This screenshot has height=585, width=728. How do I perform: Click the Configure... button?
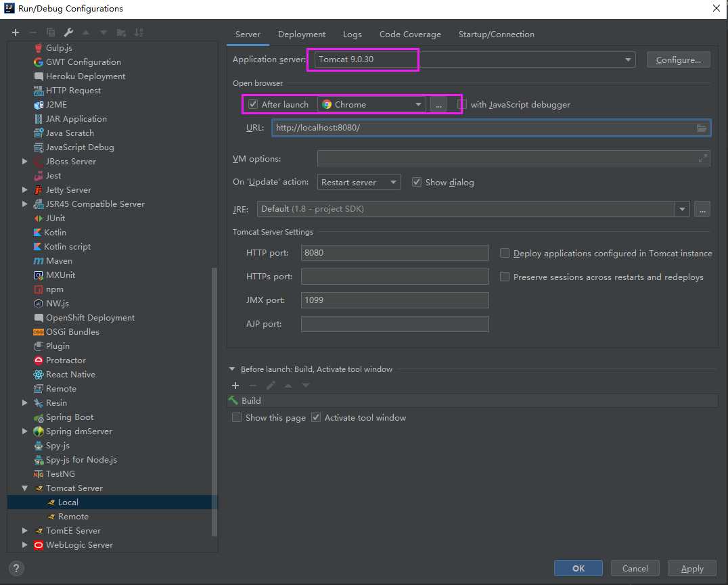point(678,60)
